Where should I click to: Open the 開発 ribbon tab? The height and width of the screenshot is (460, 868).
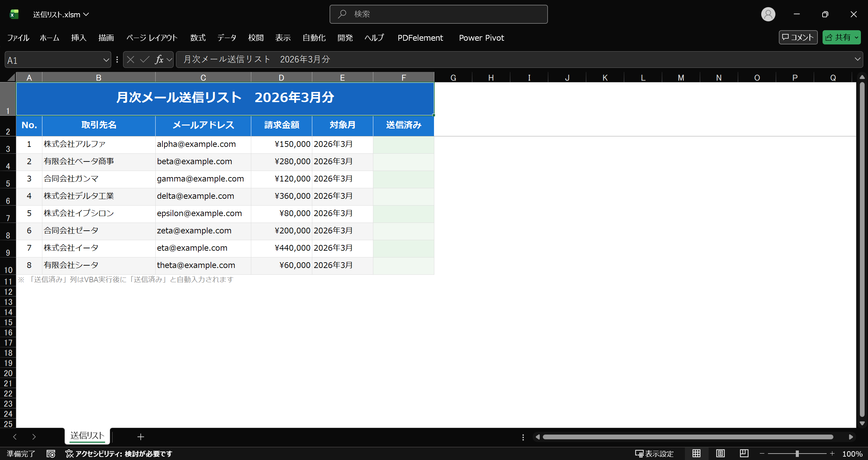[345, 38]
